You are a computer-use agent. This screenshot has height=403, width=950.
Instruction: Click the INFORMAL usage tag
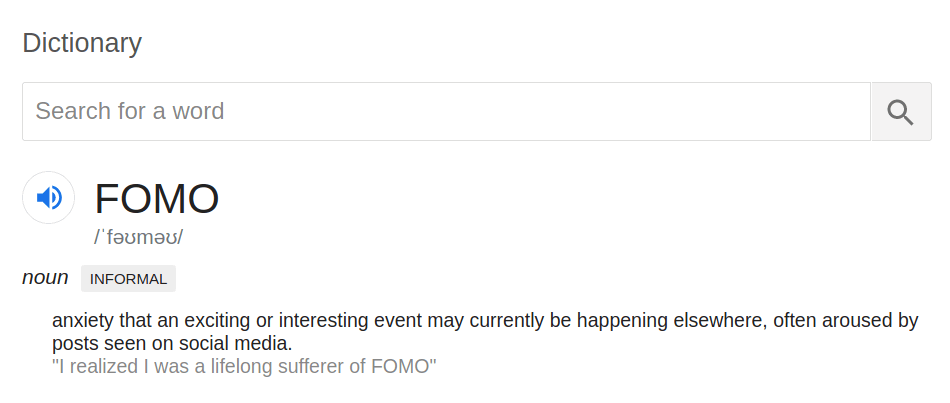coord(128,279)
